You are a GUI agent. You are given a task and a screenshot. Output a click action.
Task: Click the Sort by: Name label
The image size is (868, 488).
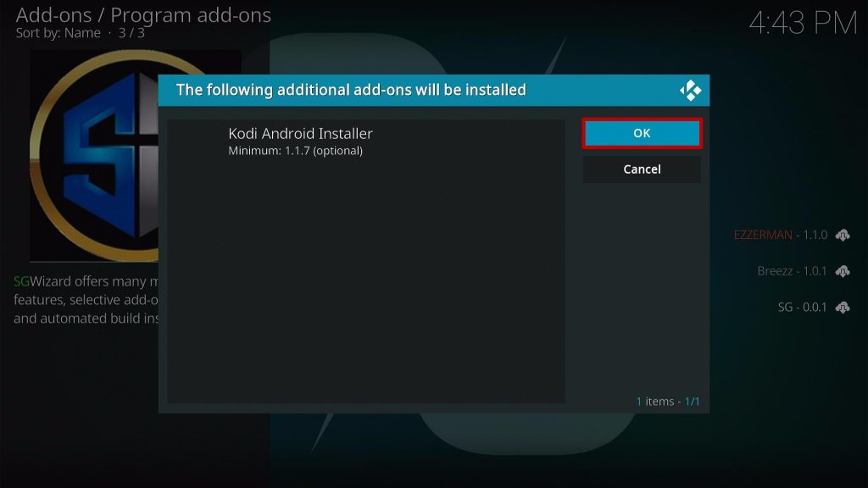coord(58,33)
